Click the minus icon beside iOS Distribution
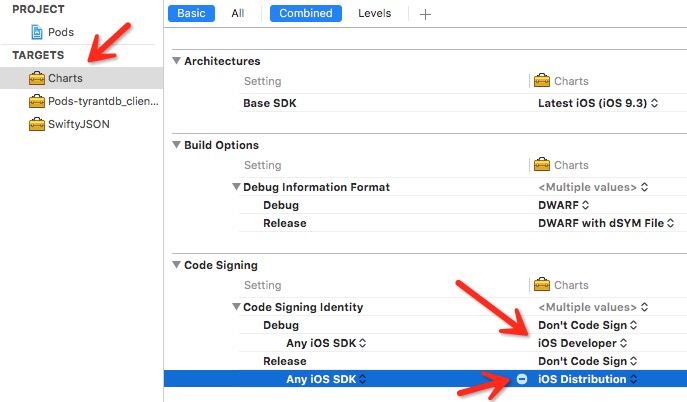Screen dimensions: 687x402 (521, 379)
